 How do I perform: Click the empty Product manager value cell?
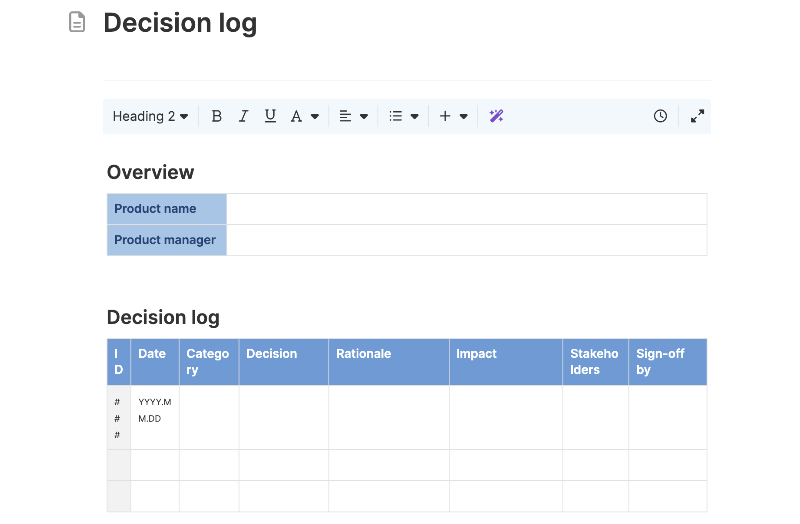(467, 240)
